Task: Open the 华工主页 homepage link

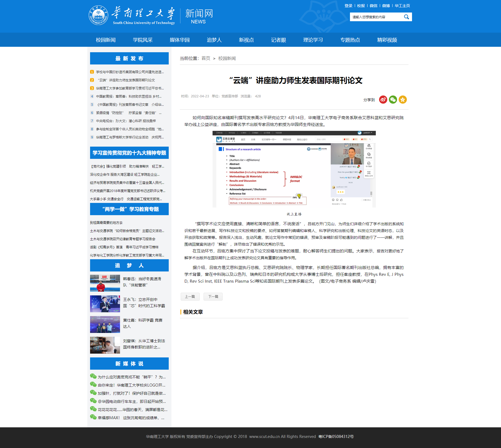Action: (x=402, y=5)
